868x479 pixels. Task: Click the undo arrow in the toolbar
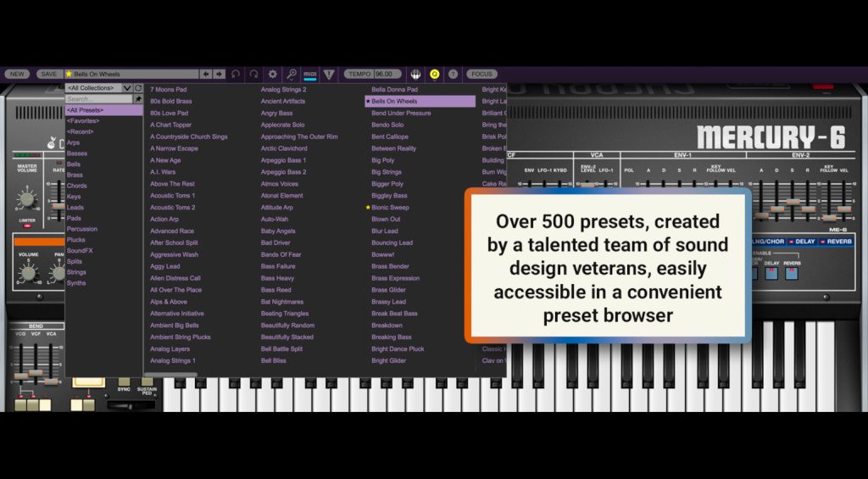click(x=236, y=75)
